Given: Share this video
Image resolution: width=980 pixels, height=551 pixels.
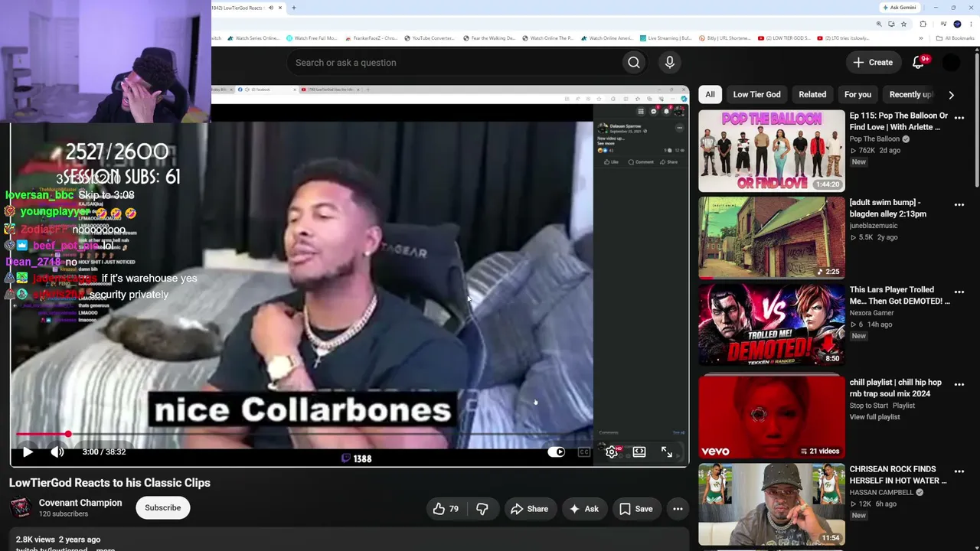Looking at the screenshot, I should click(529, 509).
